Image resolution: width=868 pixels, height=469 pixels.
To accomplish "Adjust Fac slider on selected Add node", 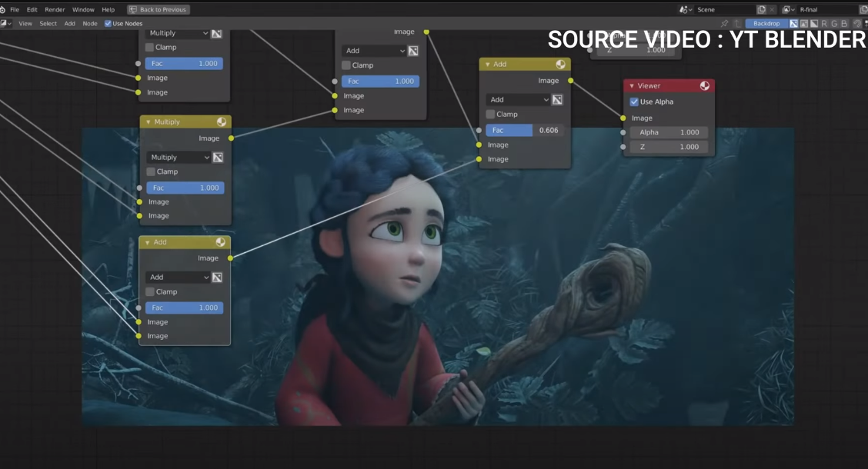I will (x=184, y=308).
